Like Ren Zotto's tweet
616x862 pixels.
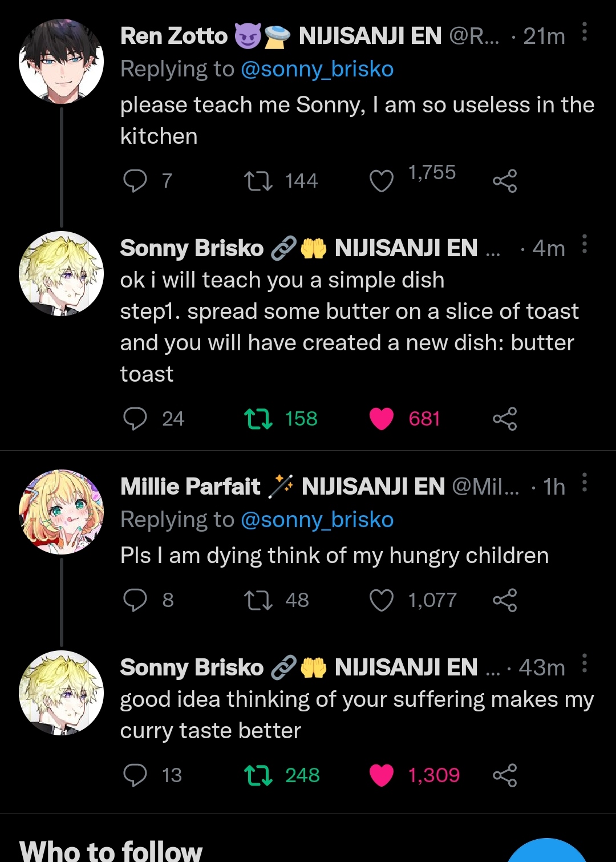(382, 181)
